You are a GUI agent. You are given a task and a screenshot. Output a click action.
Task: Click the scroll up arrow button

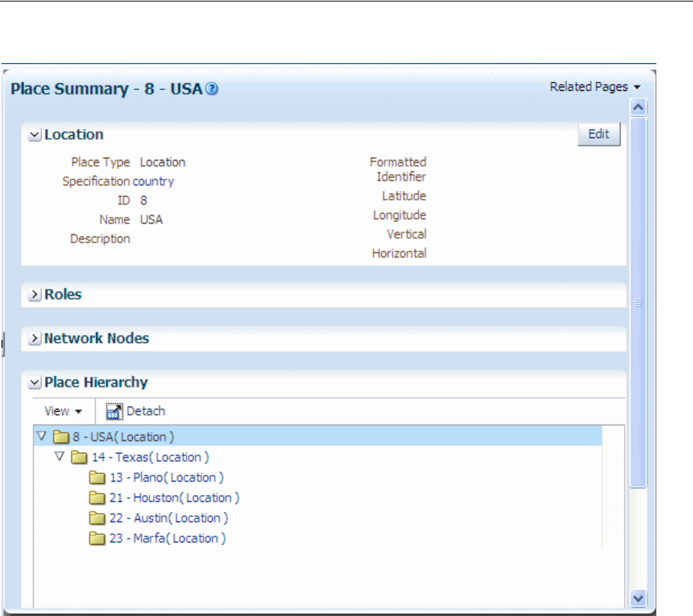pyautogui.click(x=638, y=107)
